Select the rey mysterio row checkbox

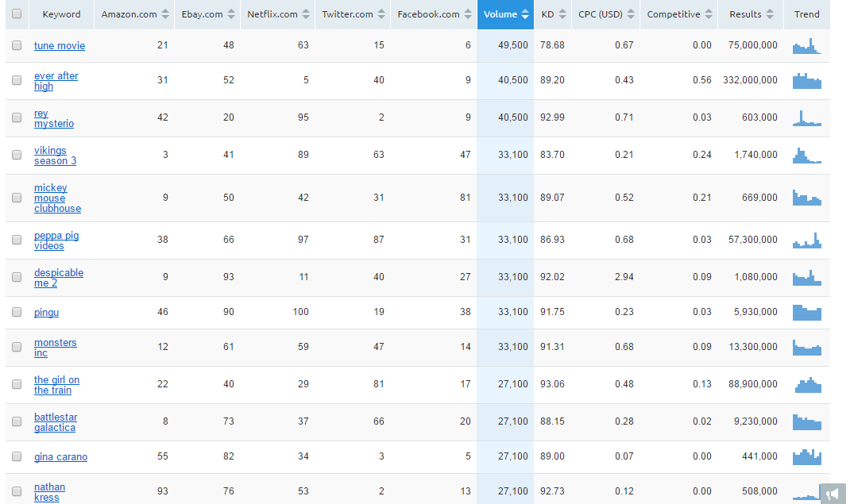click(17, 117)
